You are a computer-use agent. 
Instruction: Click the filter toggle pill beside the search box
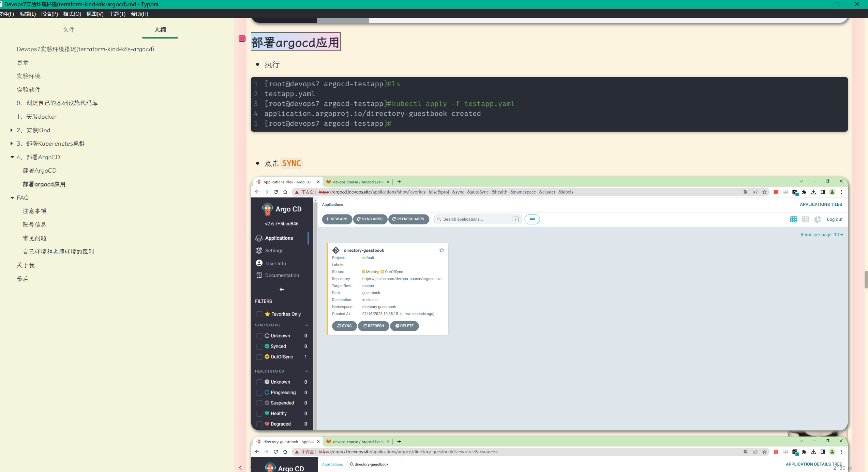532,219
